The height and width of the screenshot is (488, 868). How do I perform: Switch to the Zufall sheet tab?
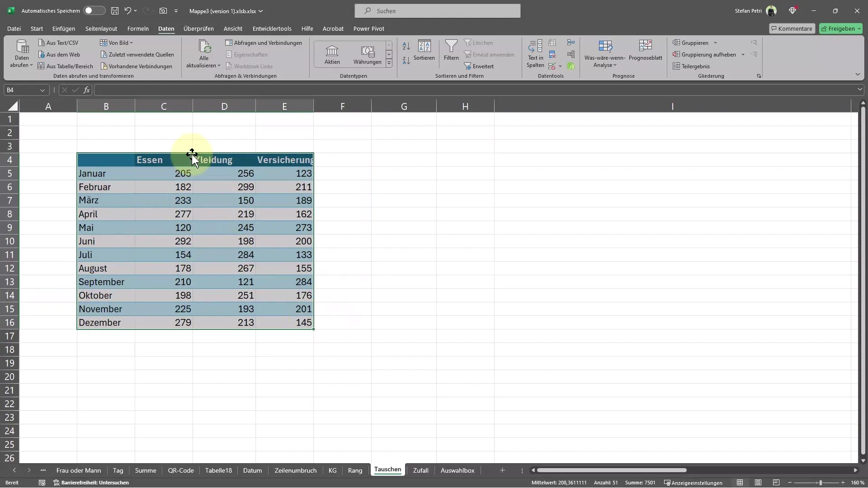pyautogui.click(x=420, y=470)
